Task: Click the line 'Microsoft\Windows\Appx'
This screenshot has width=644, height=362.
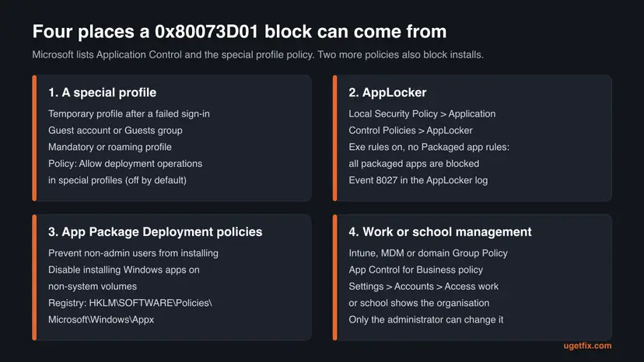Action: click(x=101, y=319)
